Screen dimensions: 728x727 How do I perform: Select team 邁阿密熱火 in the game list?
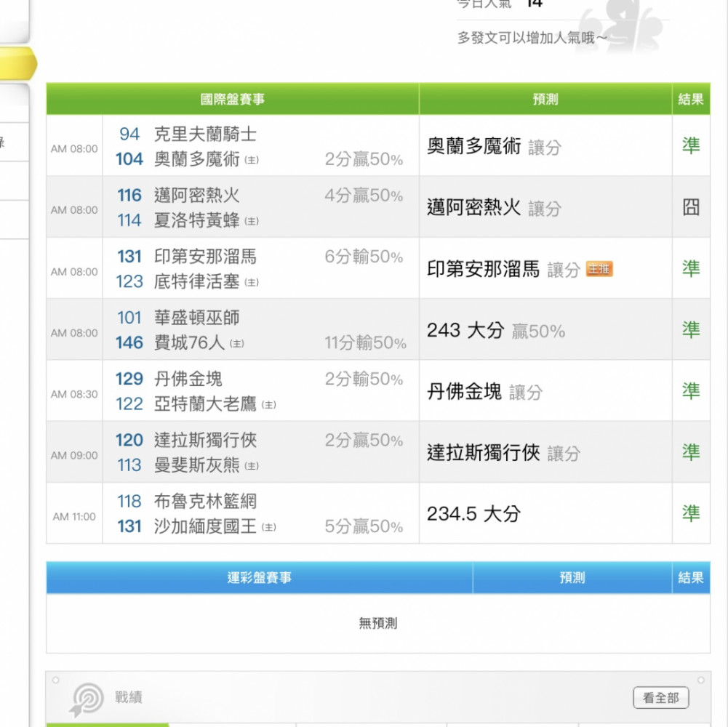pyautogui.click(x=197, y=196)
